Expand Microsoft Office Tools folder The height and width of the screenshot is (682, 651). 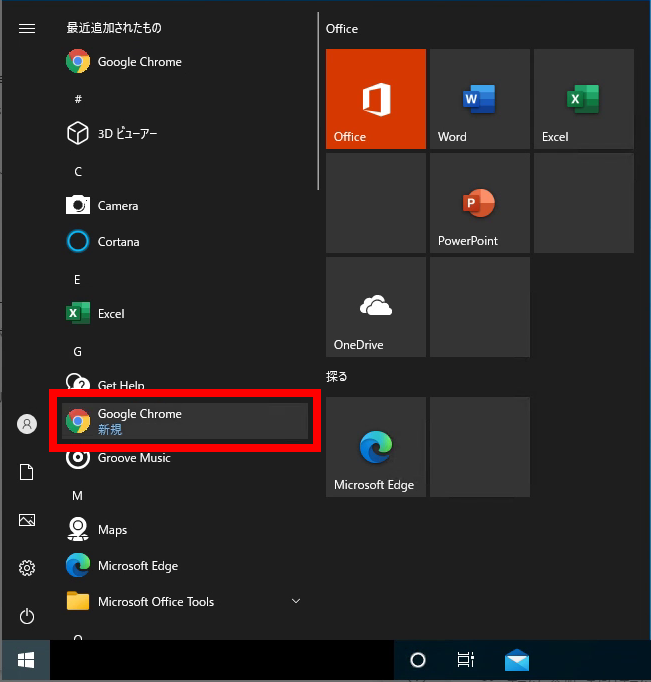coord(185,602)
